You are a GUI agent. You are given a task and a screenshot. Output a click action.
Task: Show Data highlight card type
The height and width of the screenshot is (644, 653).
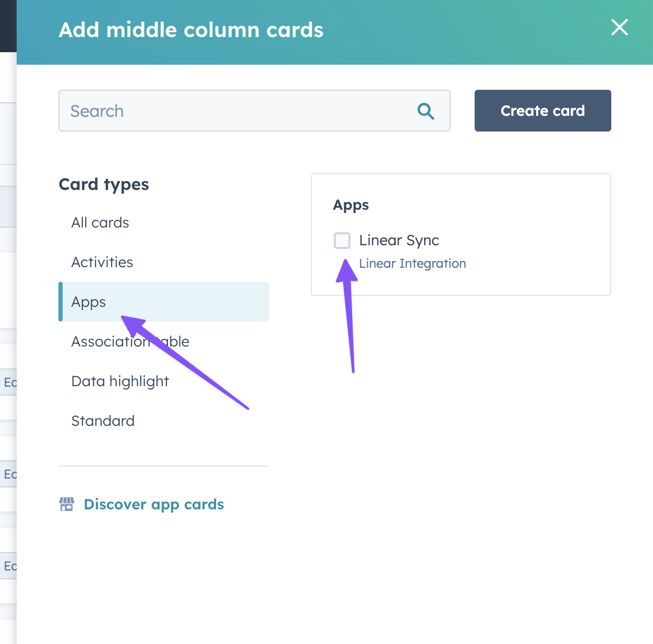coord(120,381)
